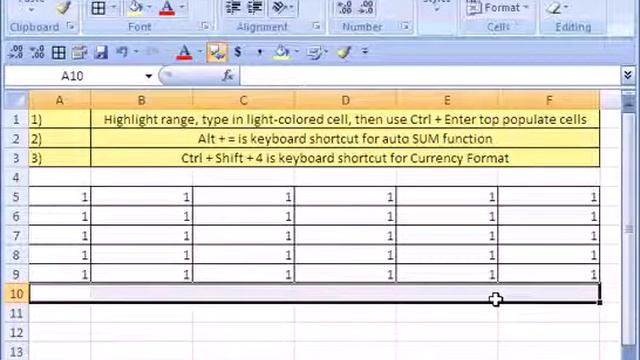
Task: Open the ribbon fill color dropdown arrow
Action: (149, 7)
